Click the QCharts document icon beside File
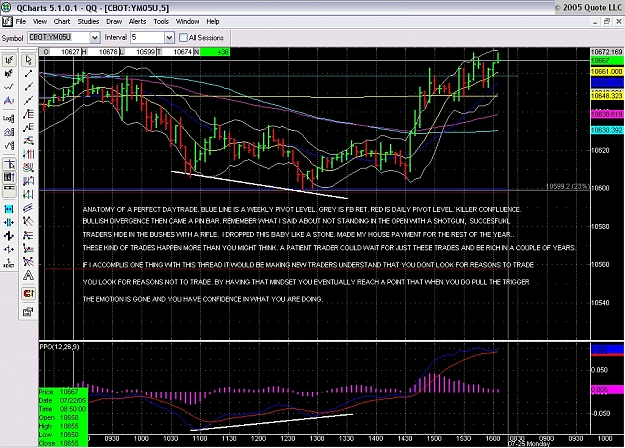The image size is (625, 448). pyautogui.click(x=7, y=22)
